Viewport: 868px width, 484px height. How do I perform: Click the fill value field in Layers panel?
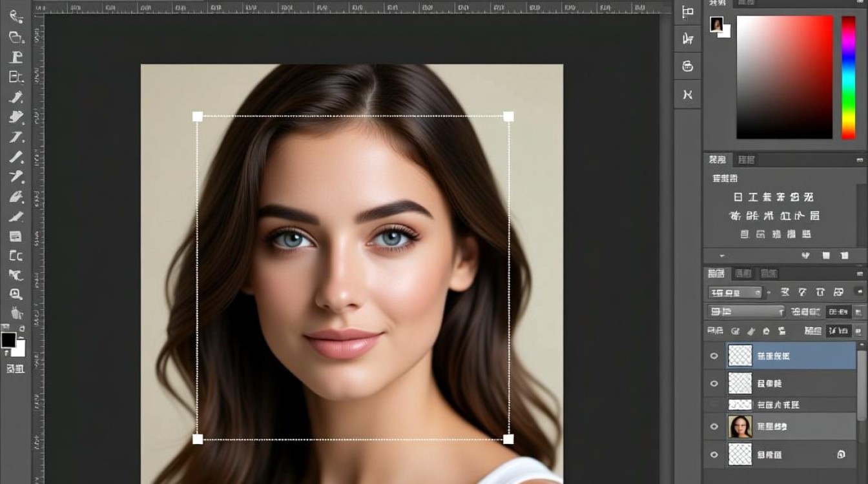click(x=839, y=331)
